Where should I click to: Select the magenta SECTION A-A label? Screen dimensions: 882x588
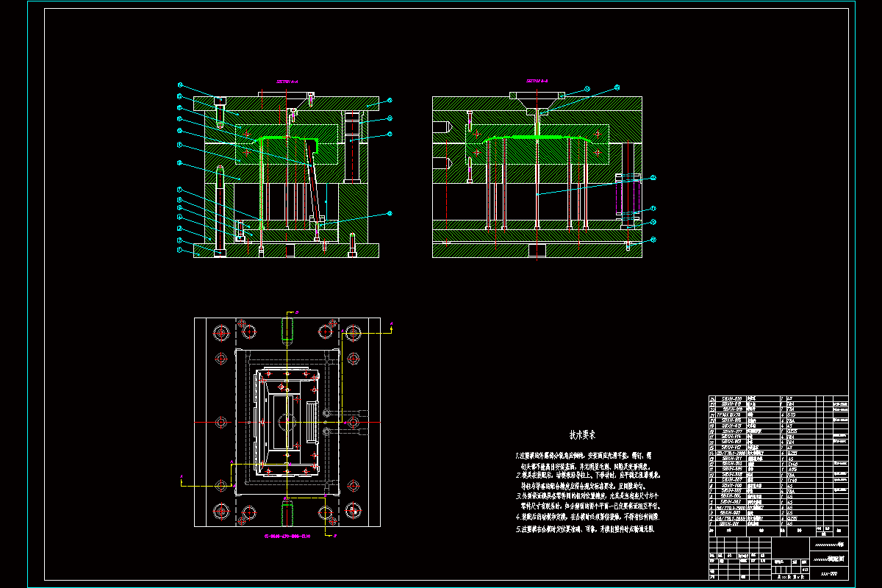[x=286, y=82]
